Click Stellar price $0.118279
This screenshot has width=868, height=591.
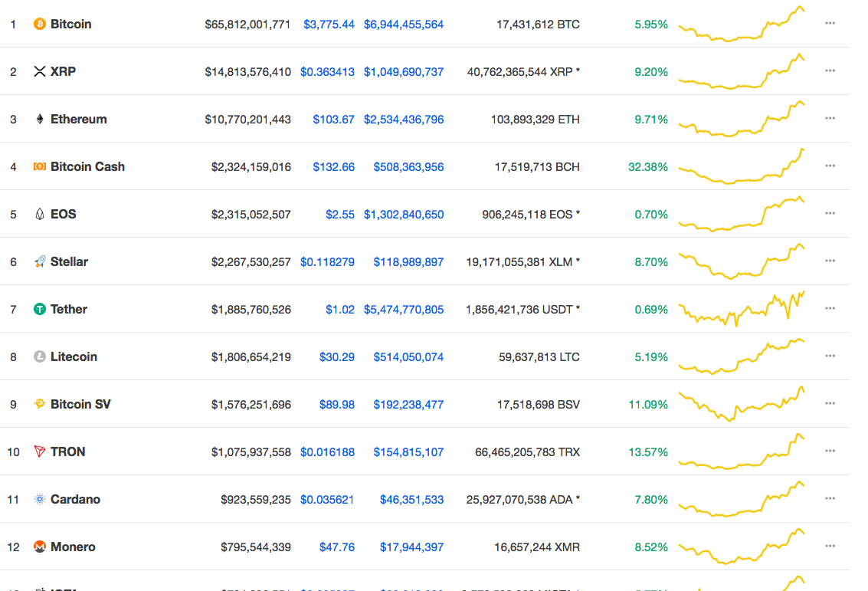coord(327,262)
